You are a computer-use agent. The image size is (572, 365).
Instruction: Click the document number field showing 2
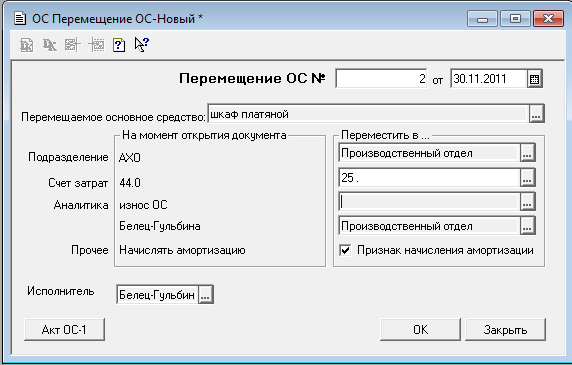381,79
